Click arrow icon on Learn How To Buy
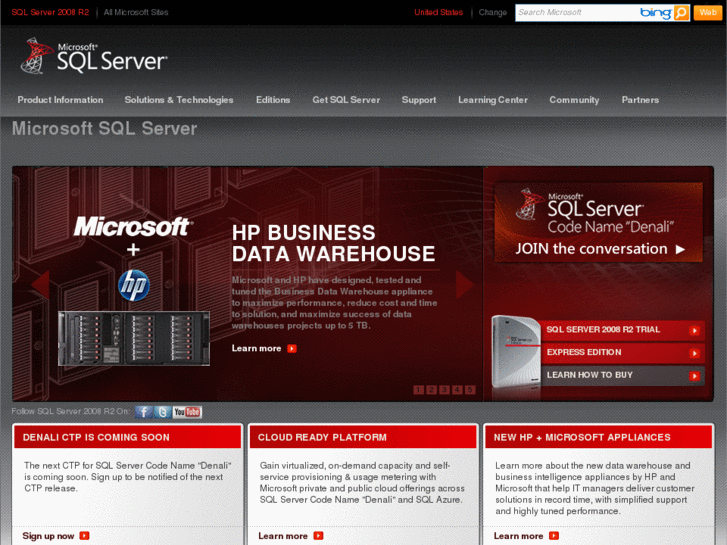Screen dimensions: 727x545 [694, 376]
